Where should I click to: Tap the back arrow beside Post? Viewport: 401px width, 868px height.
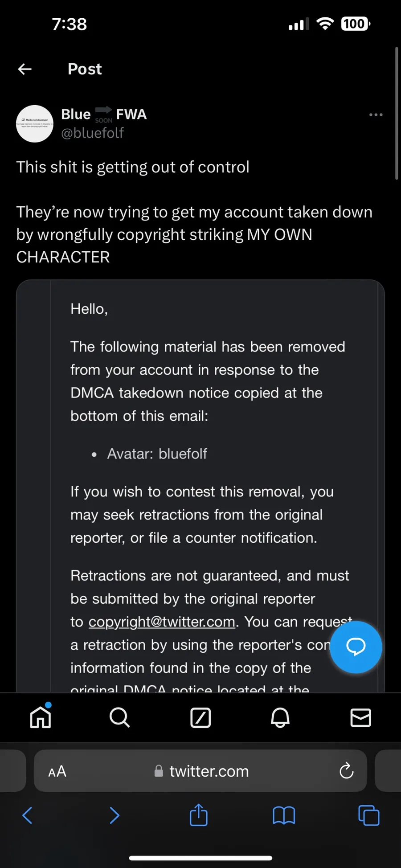click(x=25, y=69)
